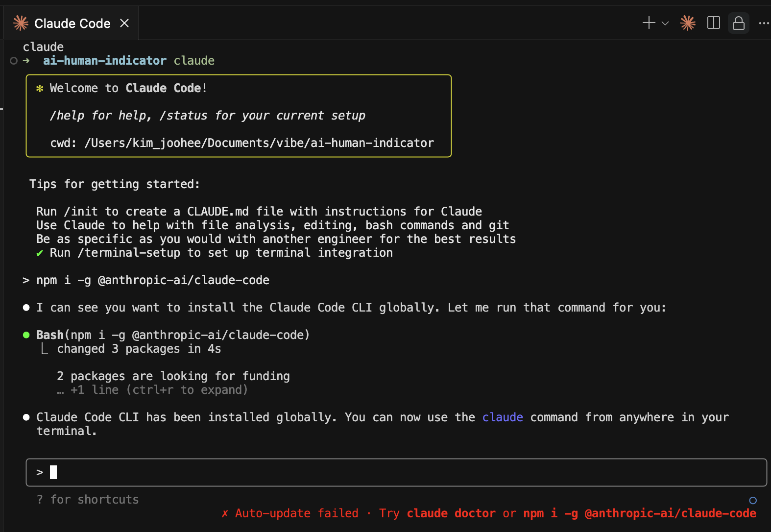The width and height of the screenshot is (771, 532).
Task: Click the plus icon to add new terminal
Action: (649, 23)
